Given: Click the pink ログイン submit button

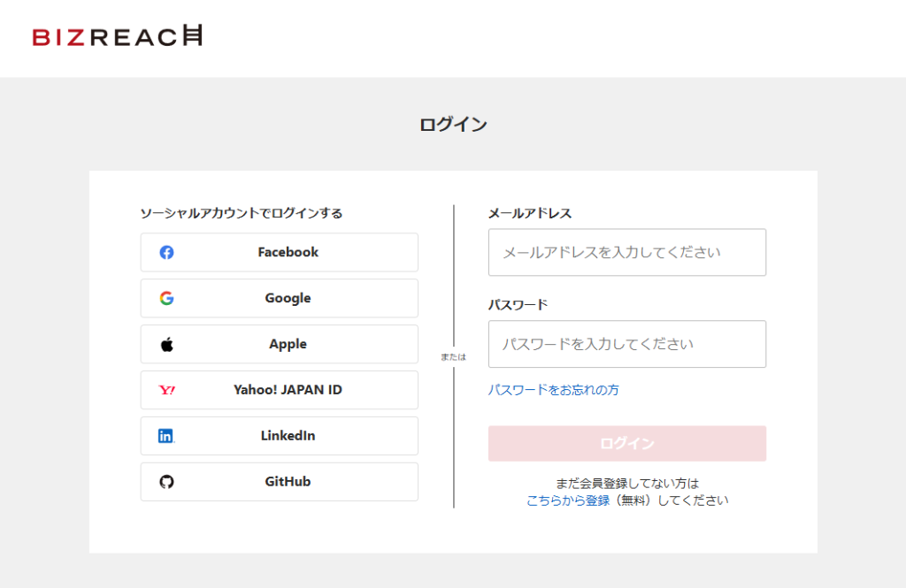Looking at the screenshot, I should click(x=627, y=444).
